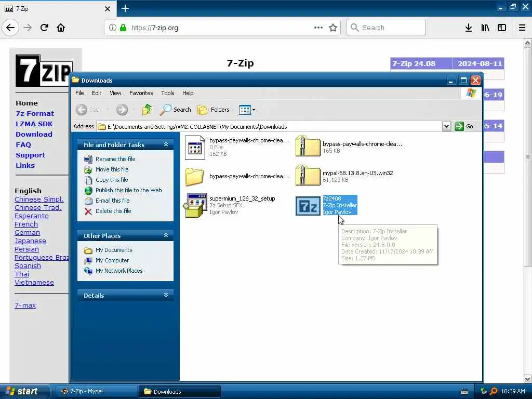Go to My Documents in Other Places
This screenshot has width=532, height=399.
coord(114,250)
